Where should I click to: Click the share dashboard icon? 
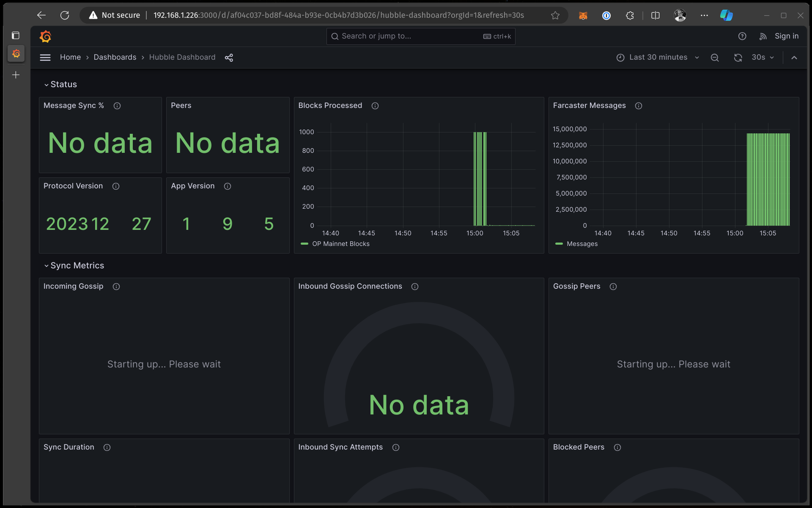(x=228, y=57)
